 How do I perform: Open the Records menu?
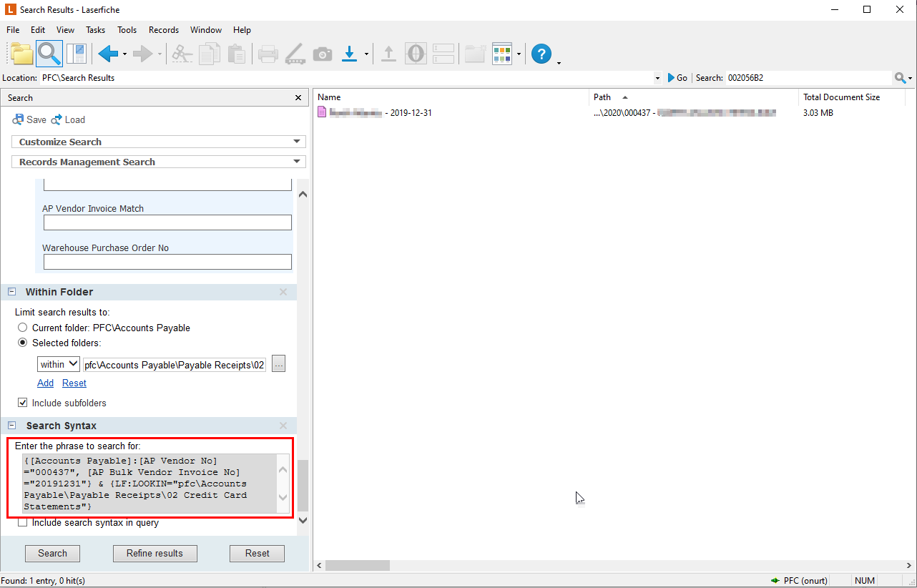coord(163,30)
